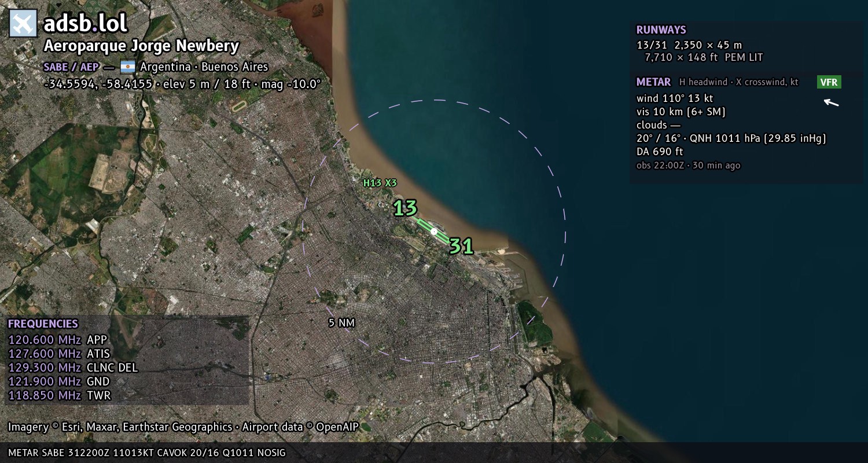The width and height of the screenshot is (868, 463).
Task: Click the raw METAR SABE 312200Z string
Action: [147, 453]
